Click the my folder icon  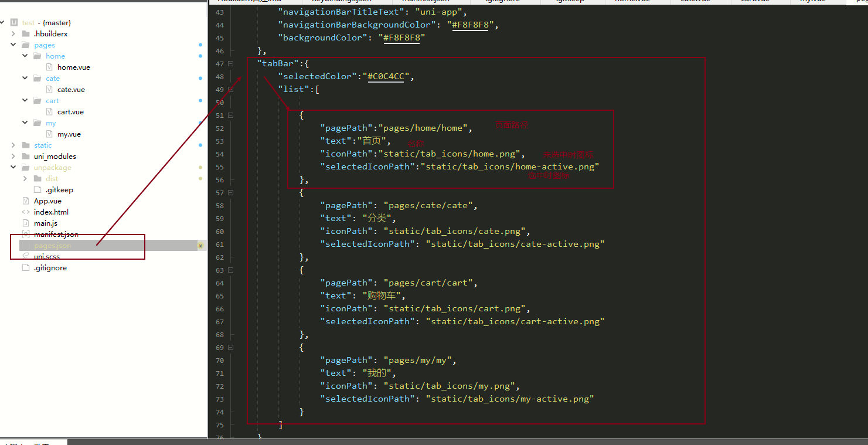point(38,123)
